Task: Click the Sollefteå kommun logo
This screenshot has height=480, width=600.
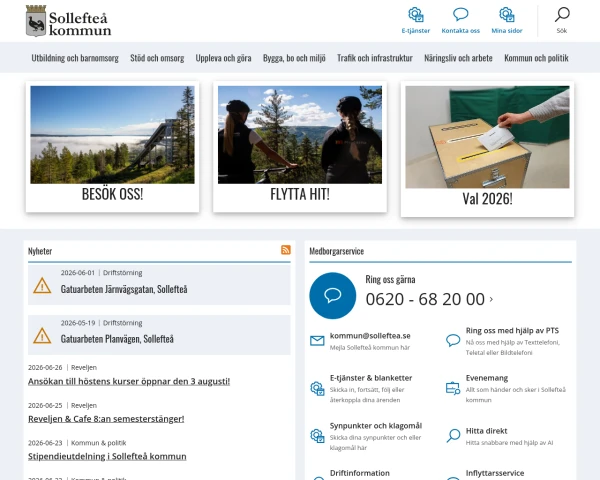Action: point(68,21)
